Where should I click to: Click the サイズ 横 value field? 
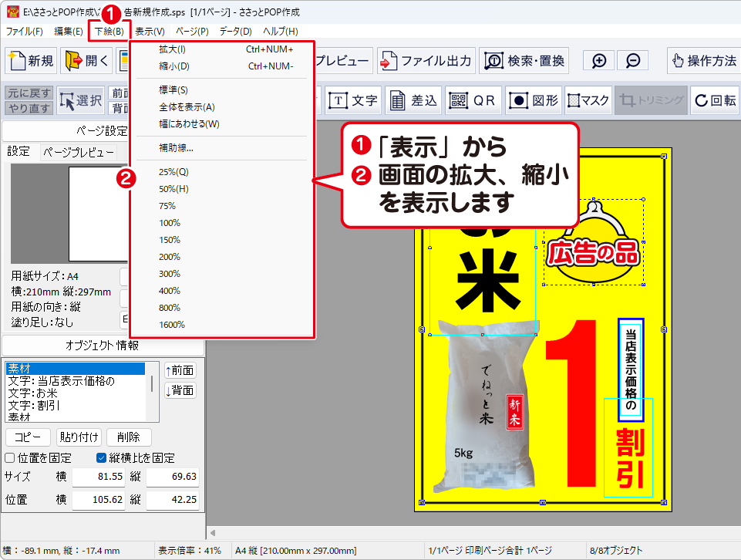point(99,477)
